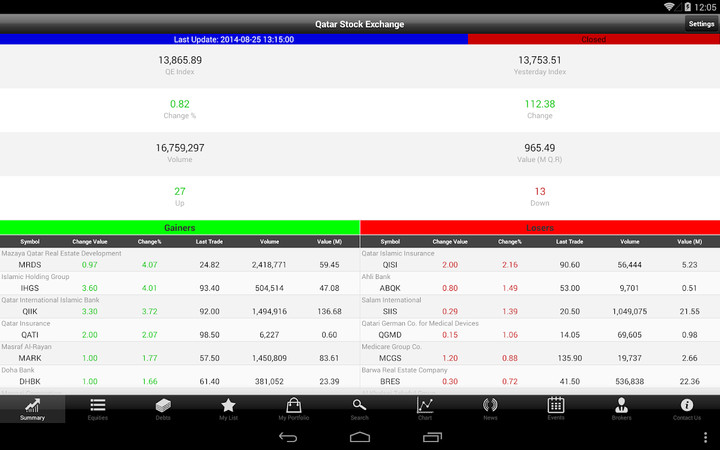Image resolution: width=720 pixels, height=450 pixels.
Task: Sort gainers by Symbol column header
Action: coord(30,242)
